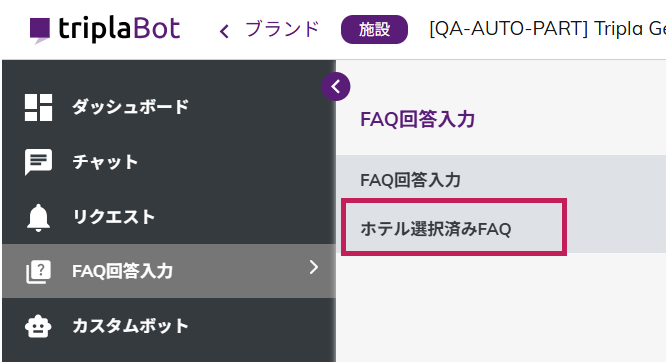The height and width of the screenshot is (364, 668).
Task: Select the chat bubble icon
Action: pyautogui.click(x=38, y=162)
